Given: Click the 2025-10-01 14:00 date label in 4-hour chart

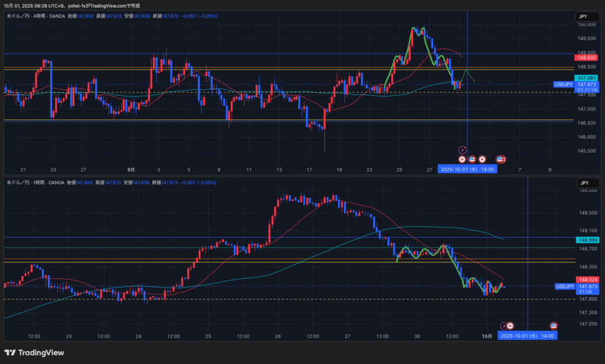Looking at the screenshot, I should [x=467, y=169].
